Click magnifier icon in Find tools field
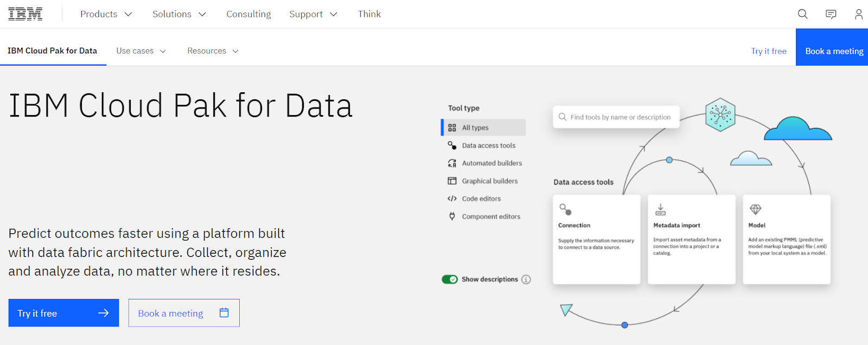 point(562,117)
